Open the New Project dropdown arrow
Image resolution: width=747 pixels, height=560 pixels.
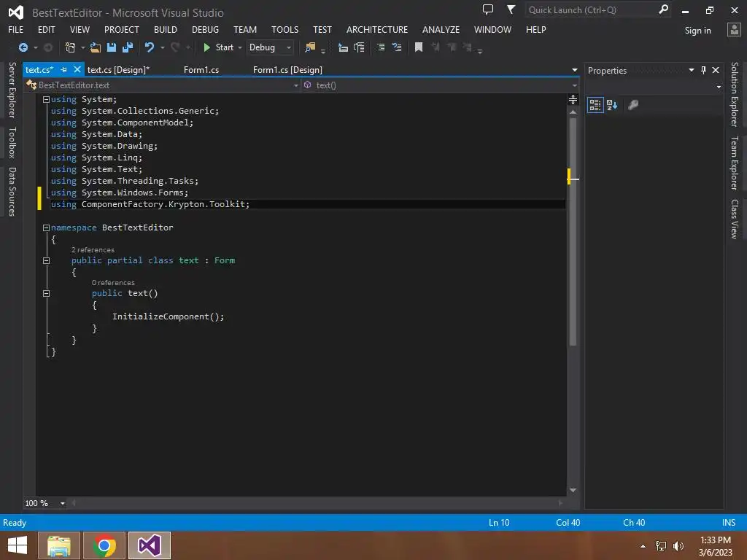83,47
